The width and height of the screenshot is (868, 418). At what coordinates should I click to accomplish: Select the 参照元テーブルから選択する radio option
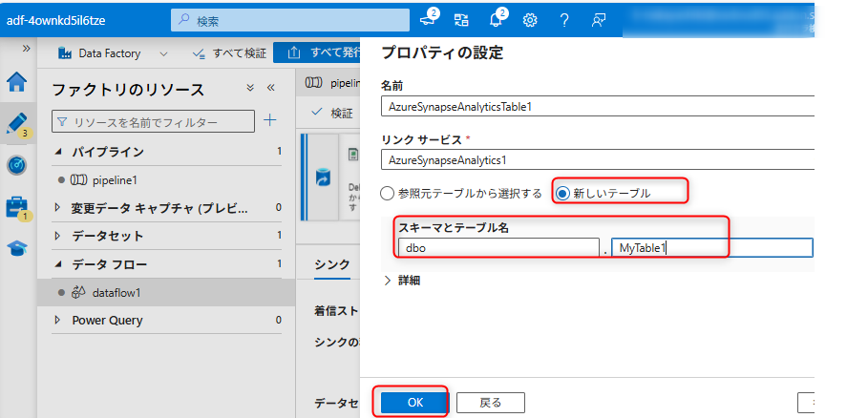[388, 194]
